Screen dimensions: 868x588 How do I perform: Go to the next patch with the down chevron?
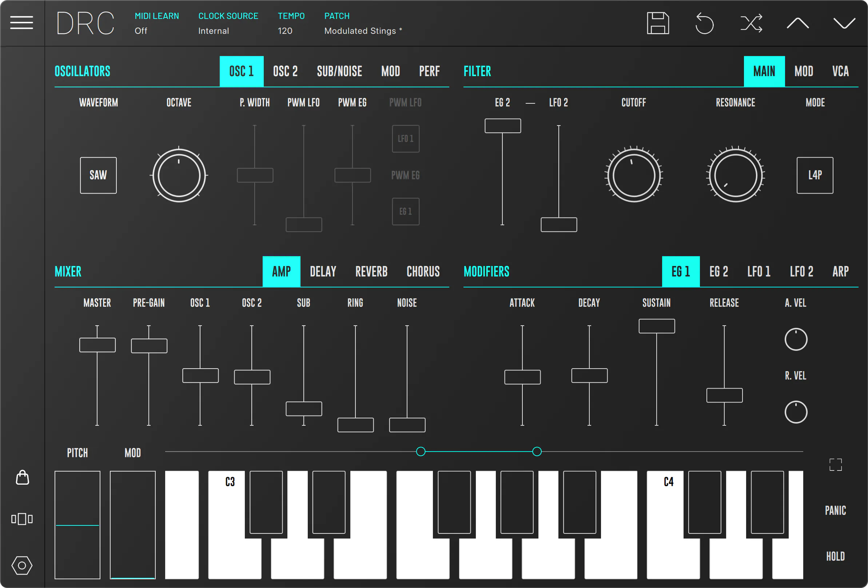click(844, 23)
